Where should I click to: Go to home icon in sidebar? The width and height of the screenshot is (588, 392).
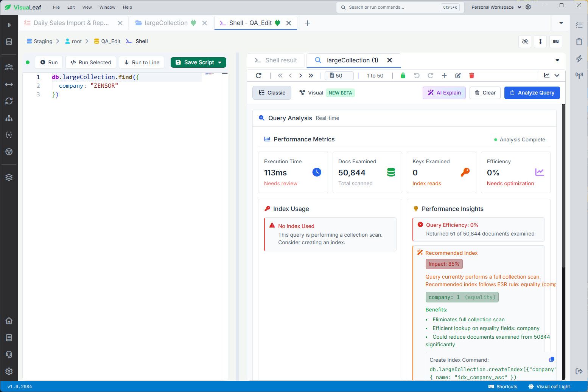point(9,321)
